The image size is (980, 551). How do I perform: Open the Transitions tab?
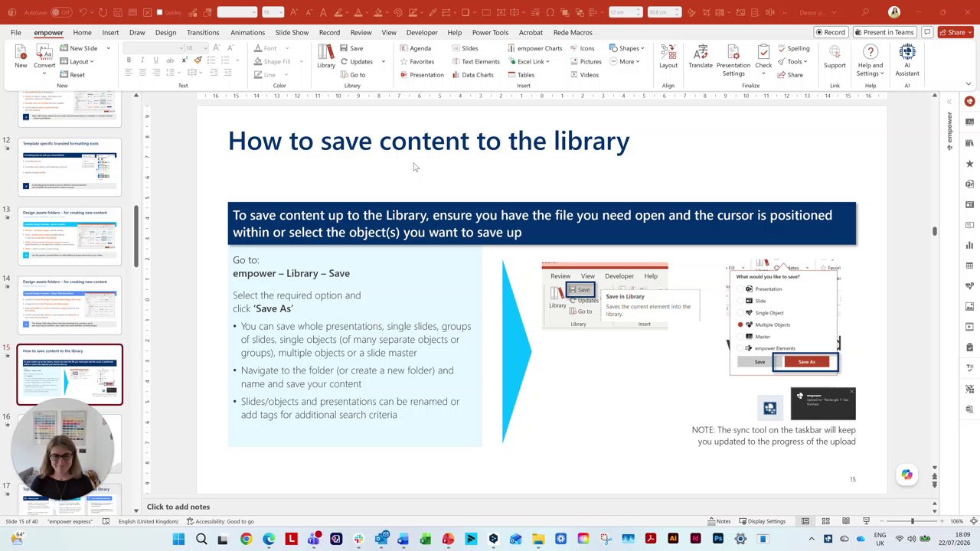tap(203, 32)
